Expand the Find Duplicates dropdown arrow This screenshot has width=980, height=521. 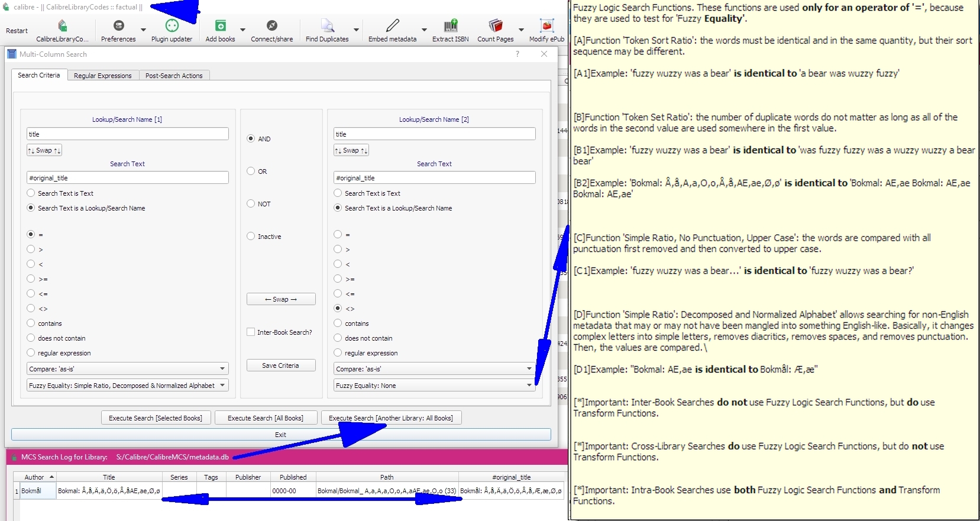pos(356,30)
